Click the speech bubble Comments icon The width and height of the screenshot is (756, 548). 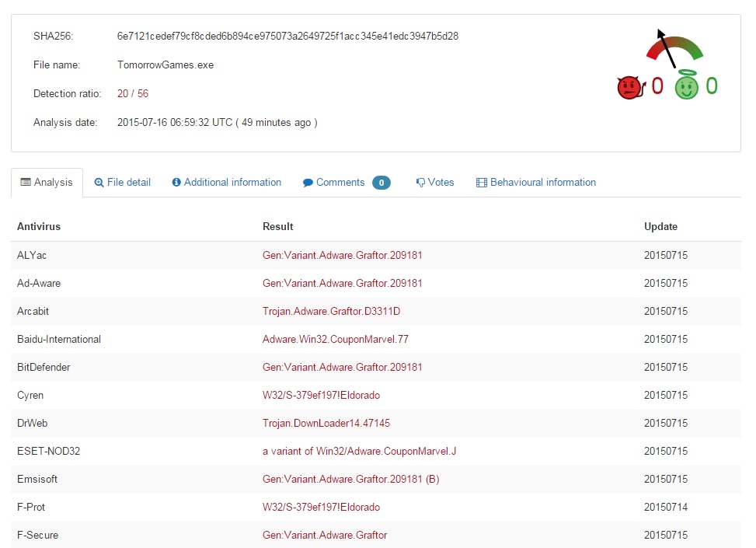(x=308, y=183)
